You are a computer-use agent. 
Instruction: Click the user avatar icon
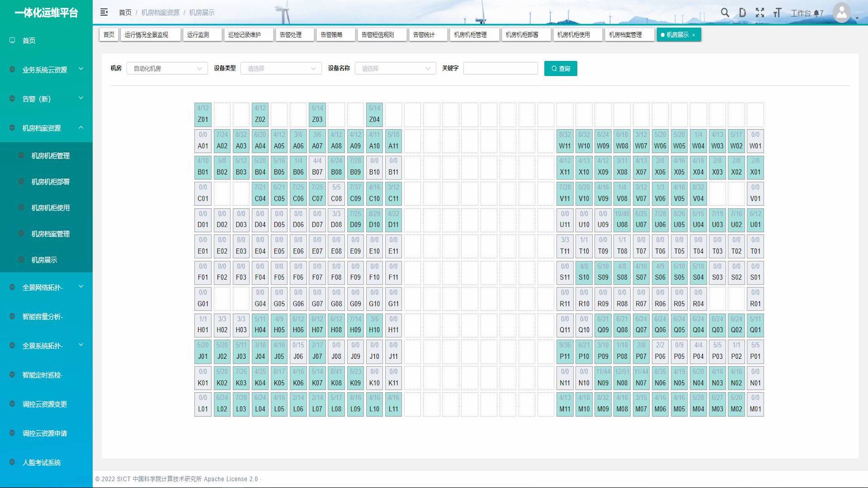pos(841,13)
